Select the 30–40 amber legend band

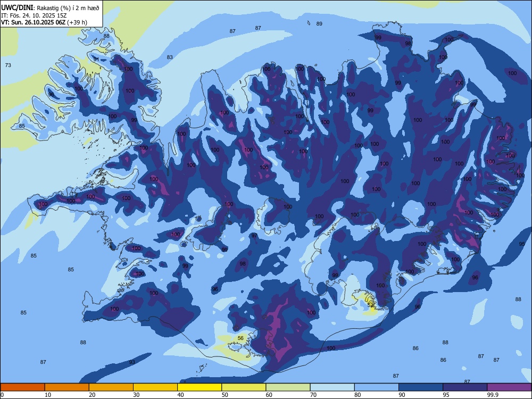[155, 387]
